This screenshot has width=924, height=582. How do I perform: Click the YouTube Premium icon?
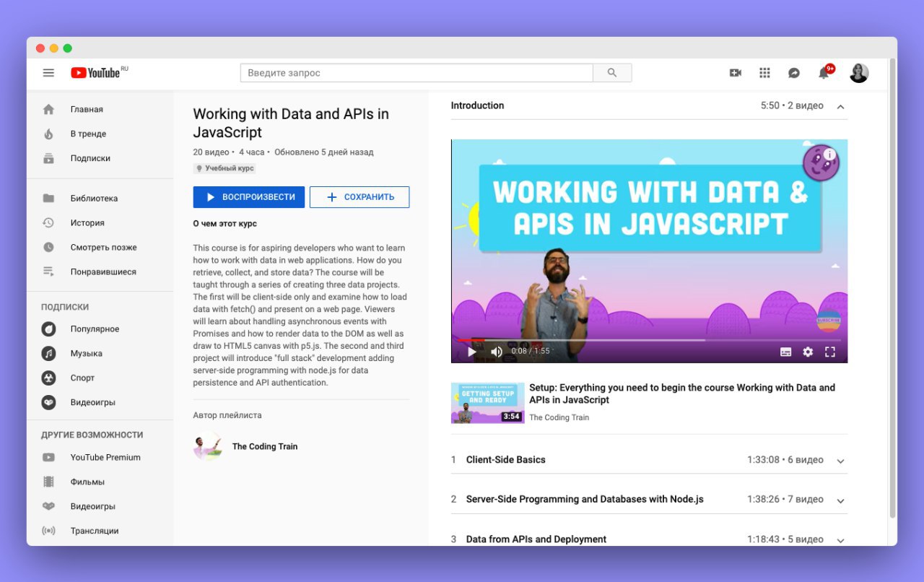click(48, 458)
